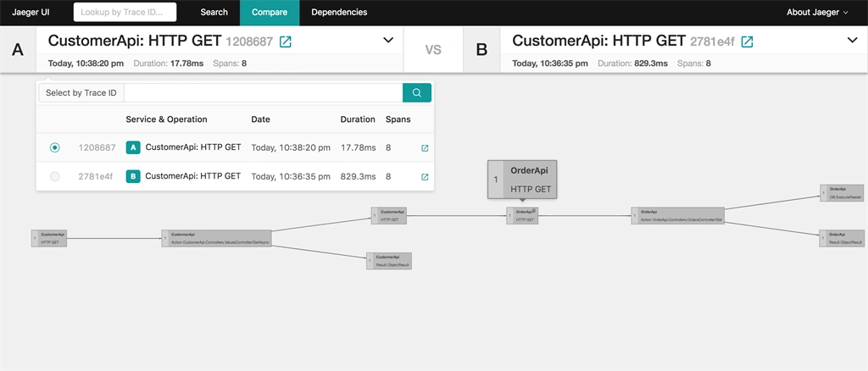The image size is (868, 371).
Task: Click the Select by Trace ID input
Action: (264, 93)
